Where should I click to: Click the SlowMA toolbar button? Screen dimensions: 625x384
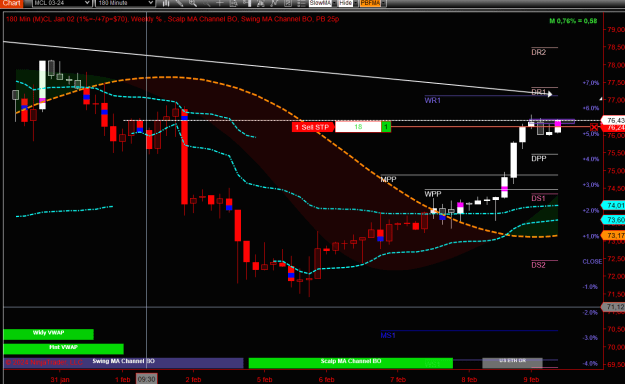click(320, 3)
